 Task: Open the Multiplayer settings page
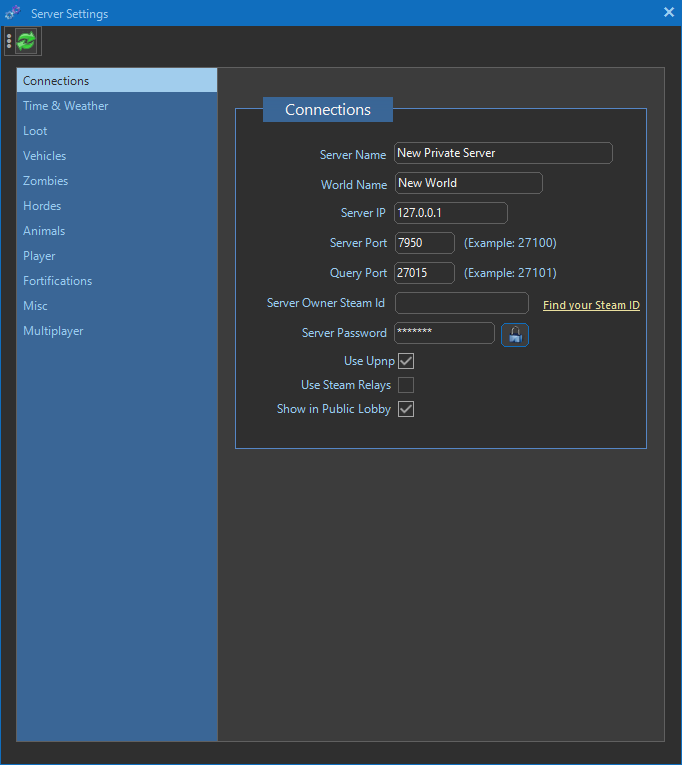pyautogui.click(x=54, y=331)
